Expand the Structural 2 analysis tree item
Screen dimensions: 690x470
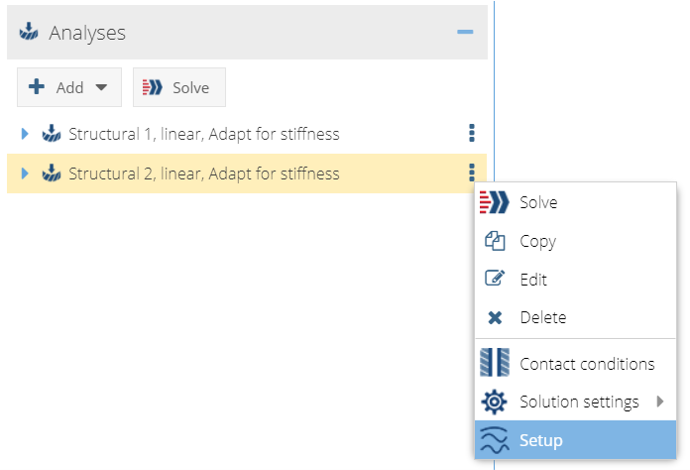(x=25, y=174)
